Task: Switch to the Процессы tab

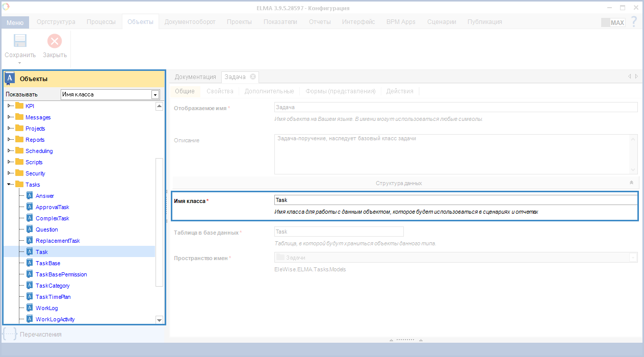Action: pos(101,22)
